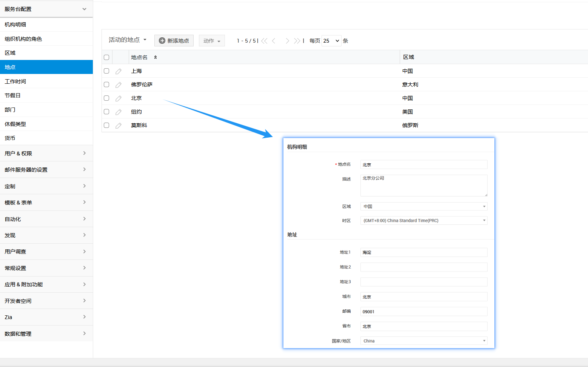Image resolution: width=588 pixels, height=367 pixels.
Task: Select all location rows via header checkbox
Action: click(106, 57)
